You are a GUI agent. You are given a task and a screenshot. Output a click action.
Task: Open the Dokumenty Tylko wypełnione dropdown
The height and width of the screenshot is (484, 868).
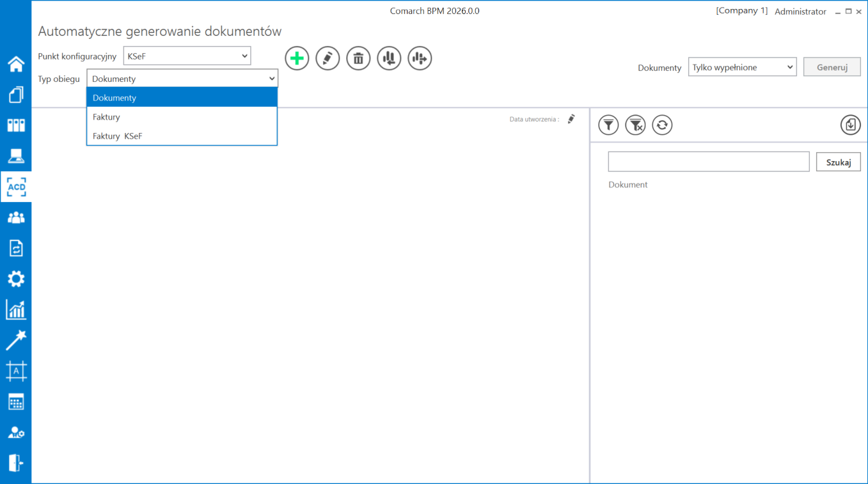click(742, 67)
